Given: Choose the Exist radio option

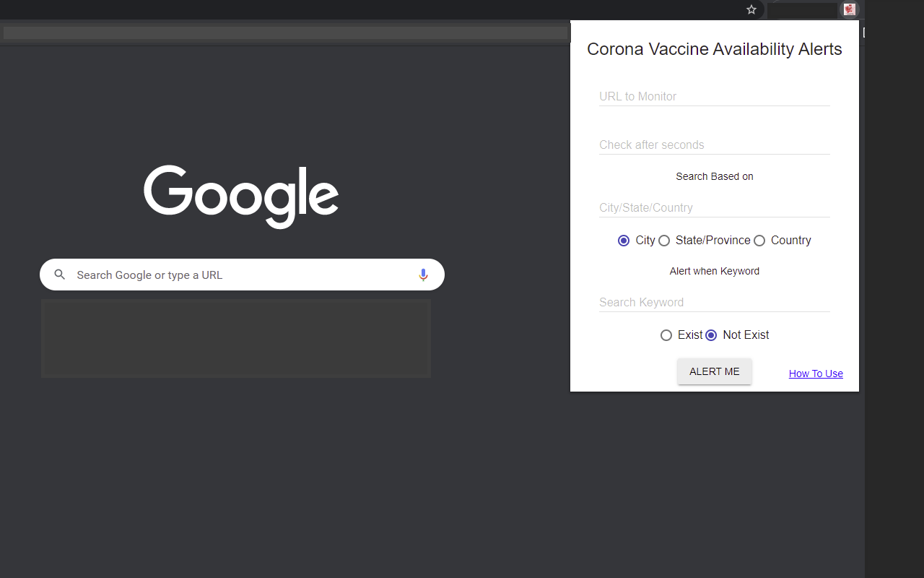Looking at the screenshot, I should (x=666, y=335).
